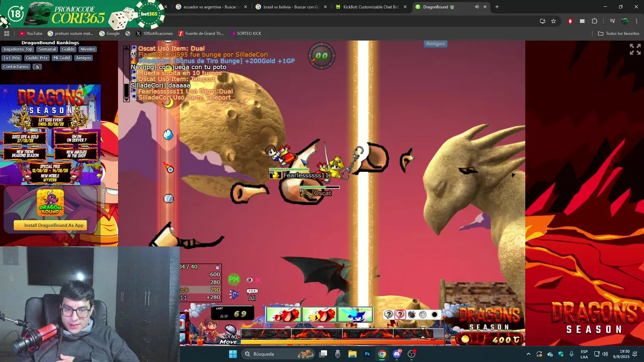
Task: Open the apps grid in the bookmarks bar
Action: point(7,34)
